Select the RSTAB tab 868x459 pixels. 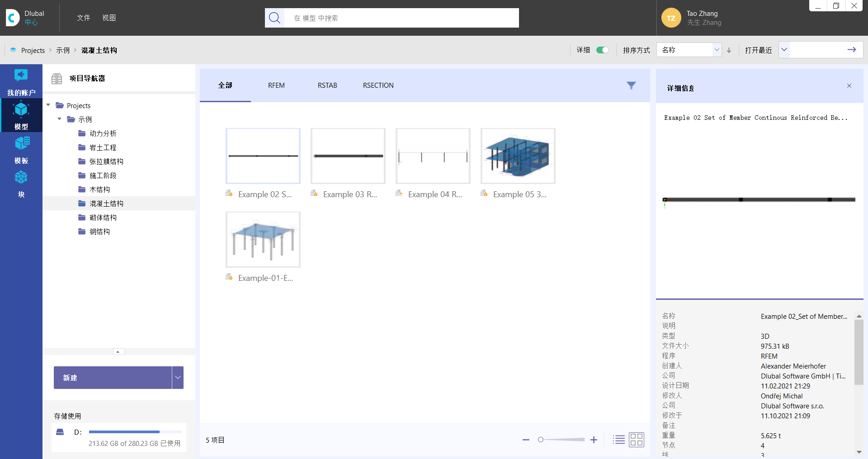[x=327, y=85]
